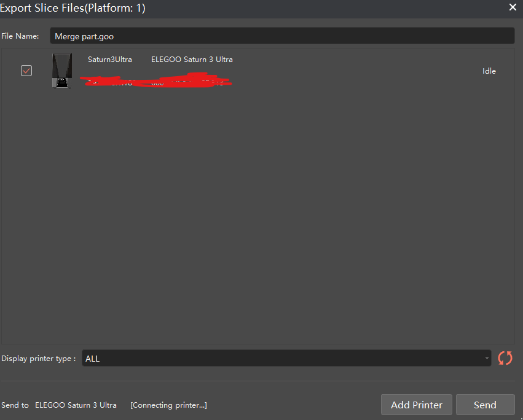The height and width of the screenshot is (420, 523).
Task: Click the Send button
Action: click(x=485, y=405)
